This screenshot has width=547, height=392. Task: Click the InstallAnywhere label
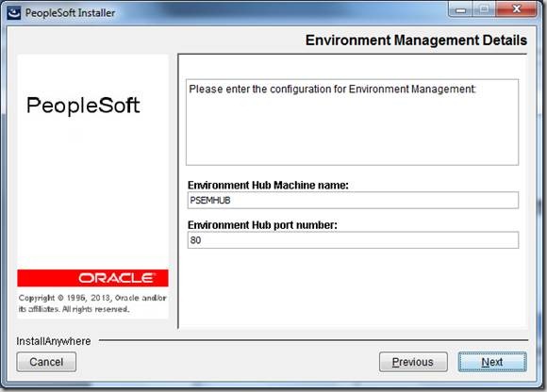click(54, 341)
